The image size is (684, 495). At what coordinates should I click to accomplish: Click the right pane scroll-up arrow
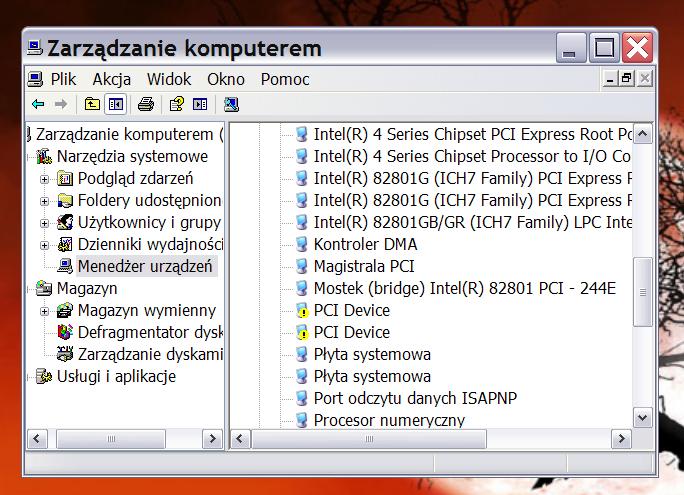(x=642, y=134)
